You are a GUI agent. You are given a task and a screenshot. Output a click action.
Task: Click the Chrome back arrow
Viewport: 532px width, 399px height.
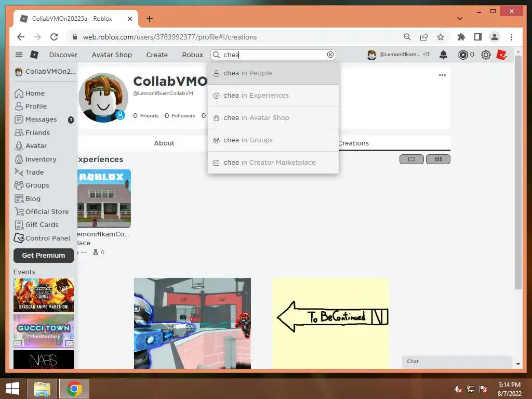click(x=21, y=37)
